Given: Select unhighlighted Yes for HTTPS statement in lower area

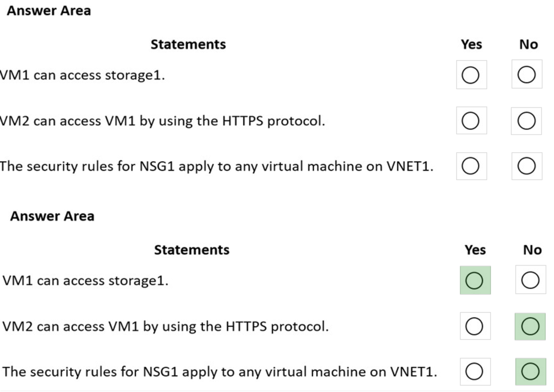Looking at the screenshot, I should [474, 326].
